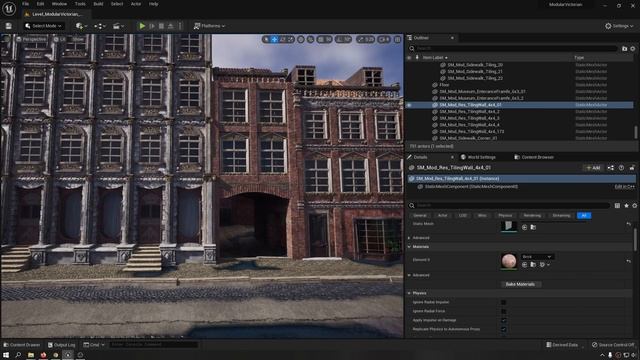The height and width of the screenshot is (360, 640).
Task: Toggle favorites star filter in Details
Action: coord(627,206)
